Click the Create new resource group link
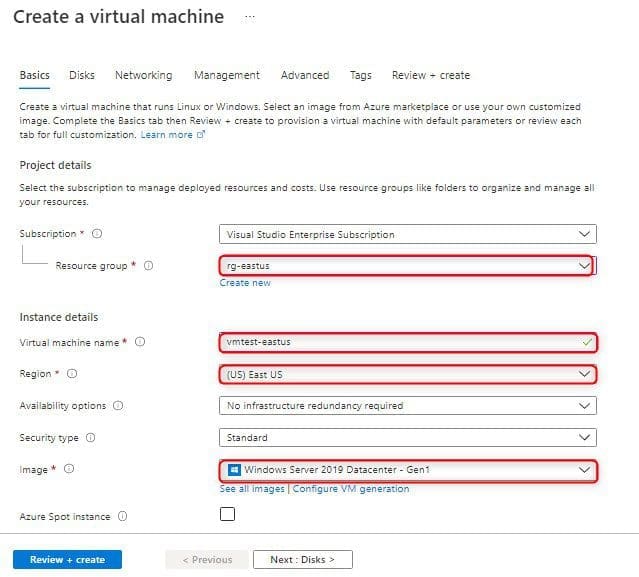 pyautogui.click(x=245, y=283)
